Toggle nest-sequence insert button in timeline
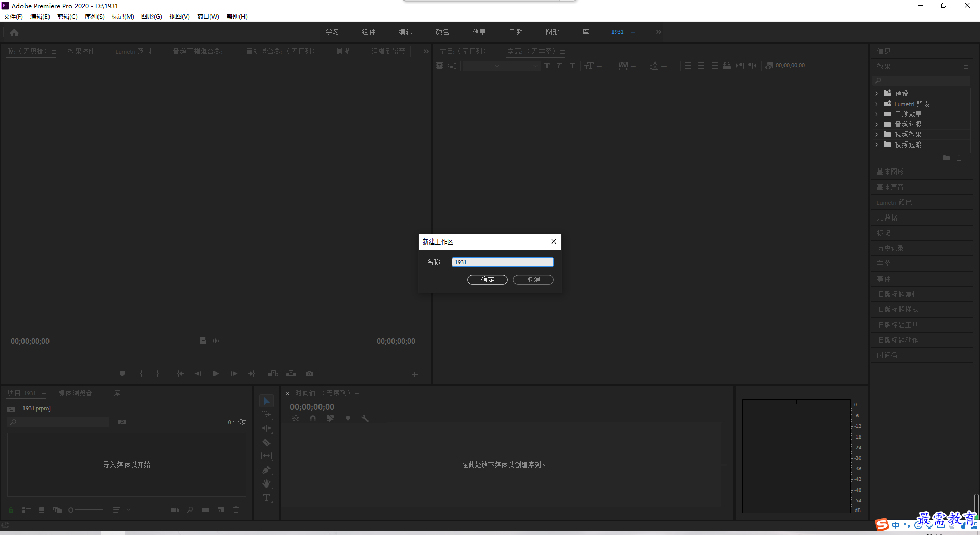 [x=296, y=418]
